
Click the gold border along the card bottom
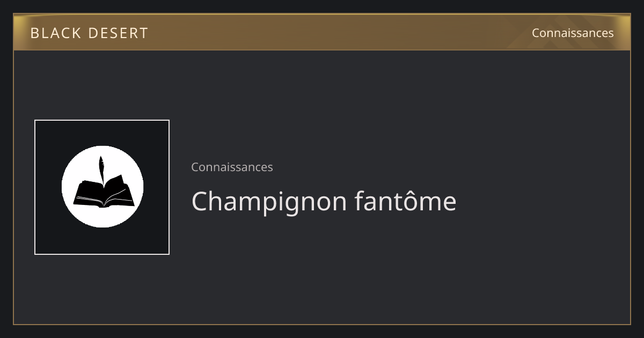(322, 324)
